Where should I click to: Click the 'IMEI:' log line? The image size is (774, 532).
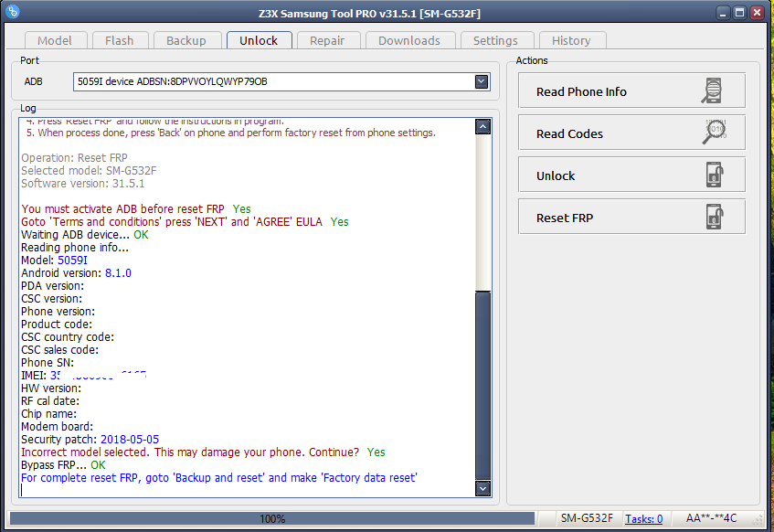pyautogui.click(x=83, y=375)
